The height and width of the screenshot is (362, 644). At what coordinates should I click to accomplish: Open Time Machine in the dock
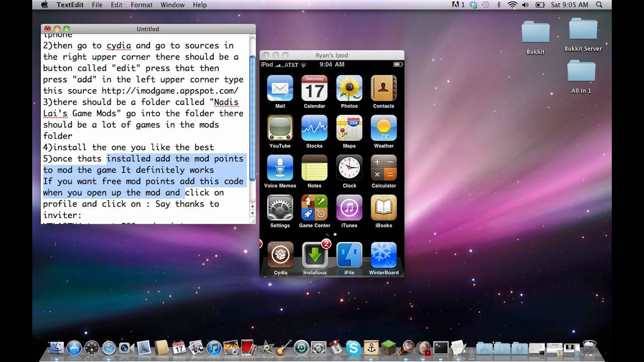pyautogui.click(x=301, y=348)
